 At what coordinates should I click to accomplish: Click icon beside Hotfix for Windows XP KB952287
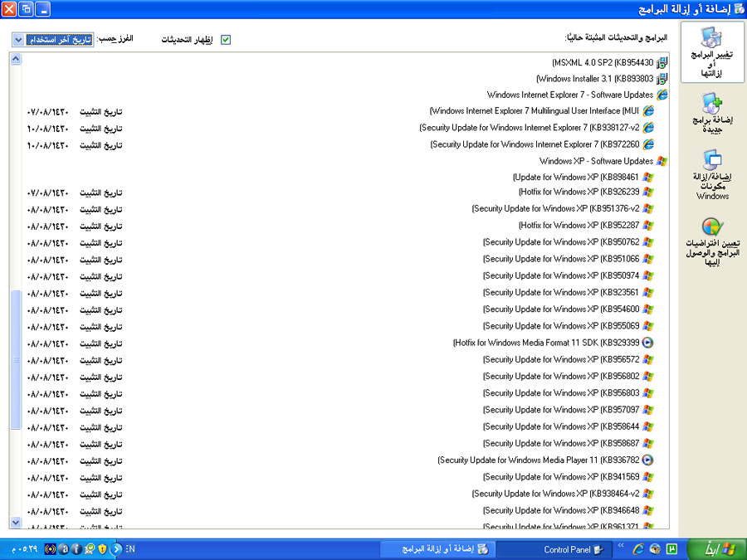point(648,225)
